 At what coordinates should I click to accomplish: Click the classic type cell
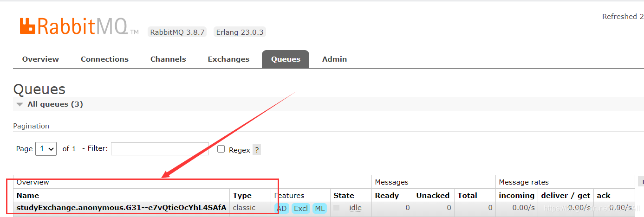[x=244, y=208]
